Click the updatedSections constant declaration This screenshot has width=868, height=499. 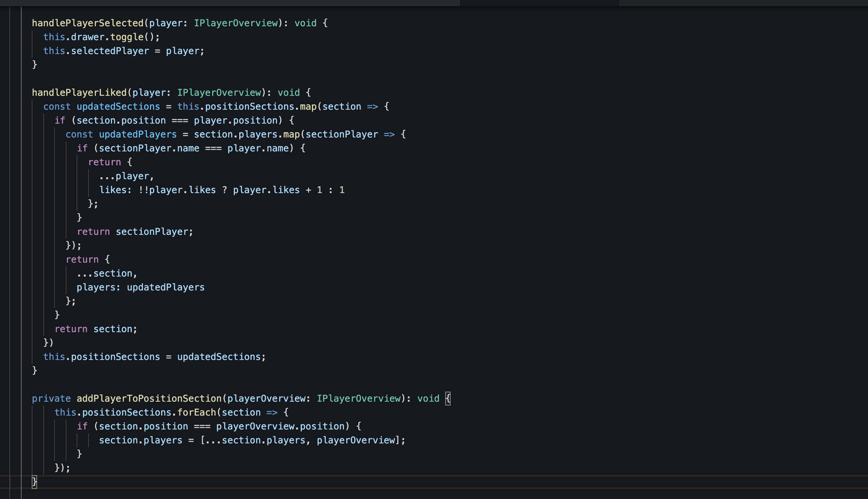(x=118, y=107)
